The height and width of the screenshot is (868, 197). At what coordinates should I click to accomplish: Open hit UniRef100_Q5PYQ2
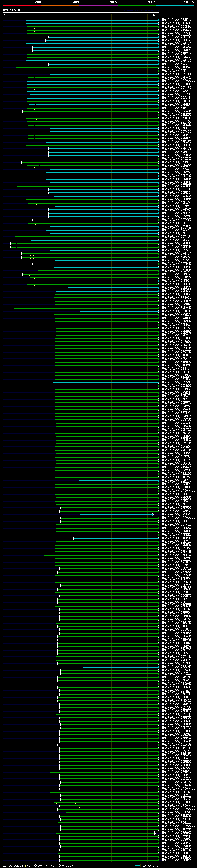tap(177, 37)
